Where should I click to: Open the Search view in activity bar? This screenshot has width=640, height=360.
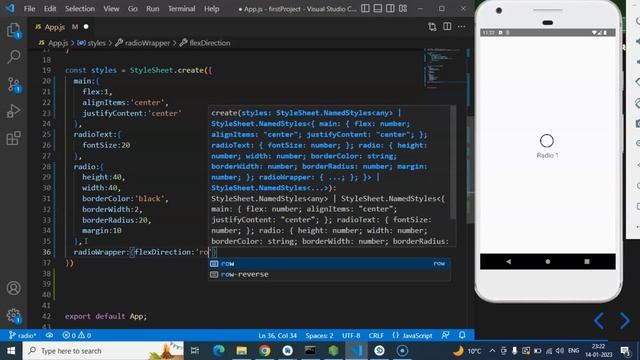click(13, 57)
